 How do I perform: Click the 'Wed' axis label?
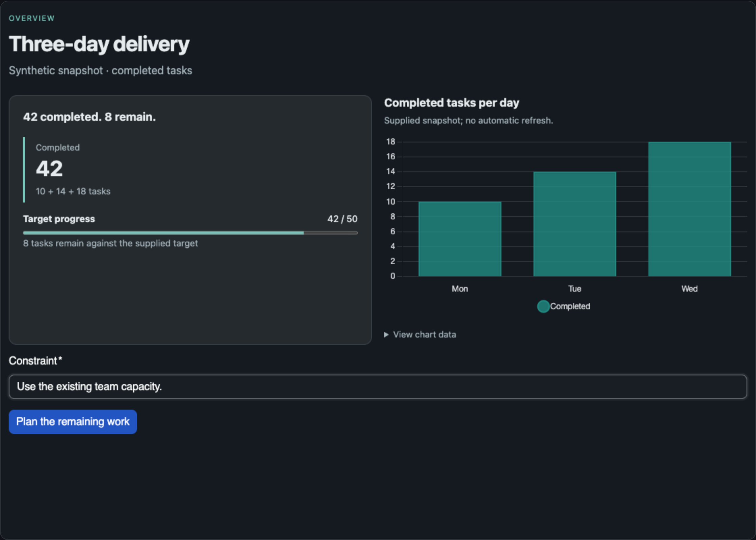[x=689, y=289]
